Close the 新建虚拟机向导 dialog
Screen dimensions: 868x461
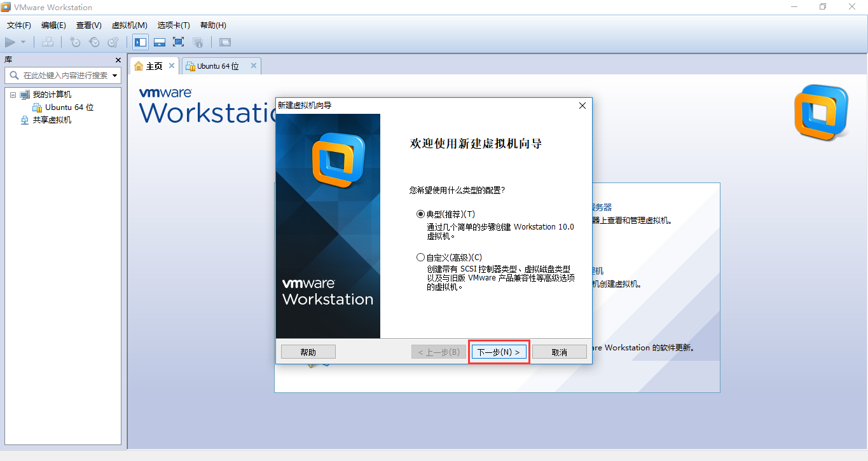(582, 106)
